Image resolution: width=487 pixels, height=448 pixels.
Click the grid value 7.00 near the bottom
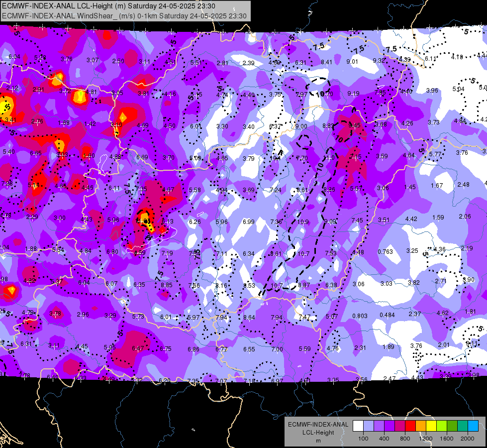pyautogui.click(x=277, y=349)
